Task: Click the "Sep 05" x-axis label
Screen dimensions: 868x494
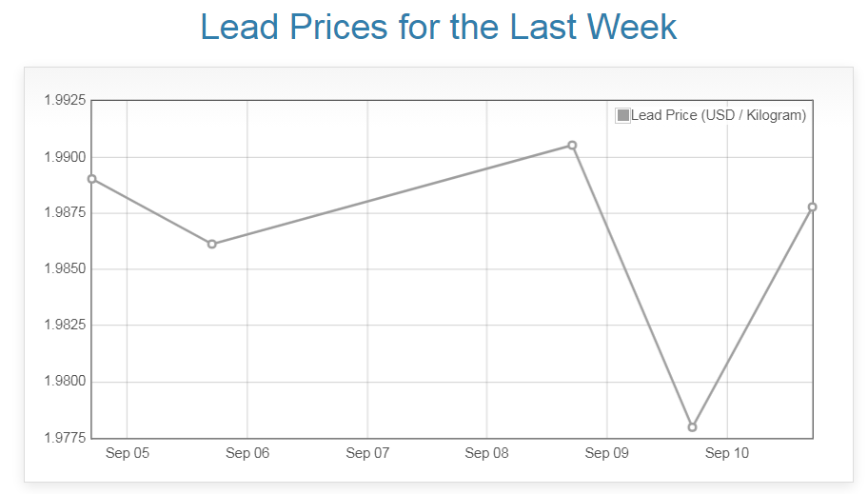Action: [x=128, y=453]
